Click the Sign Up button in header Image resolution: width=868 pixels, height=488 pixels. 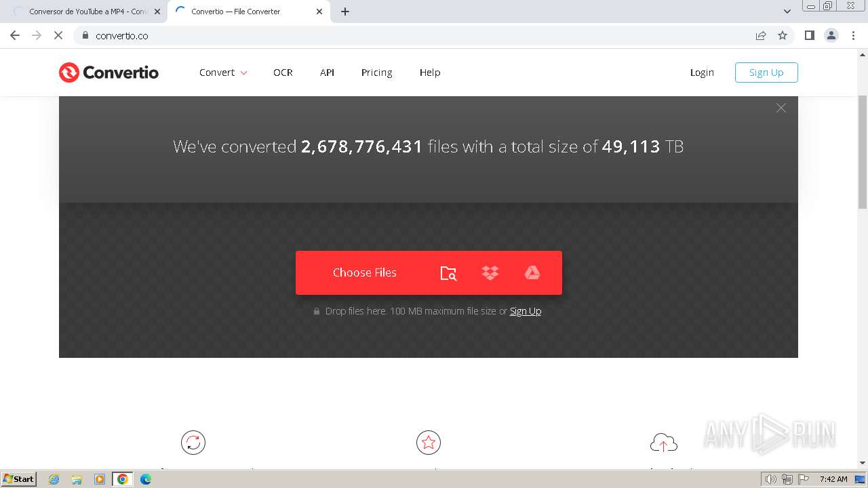tap(766, 73)
